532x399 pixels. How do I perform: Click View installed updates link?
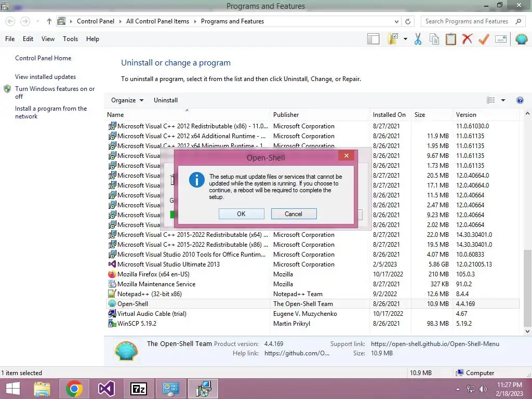pos(46,77)
